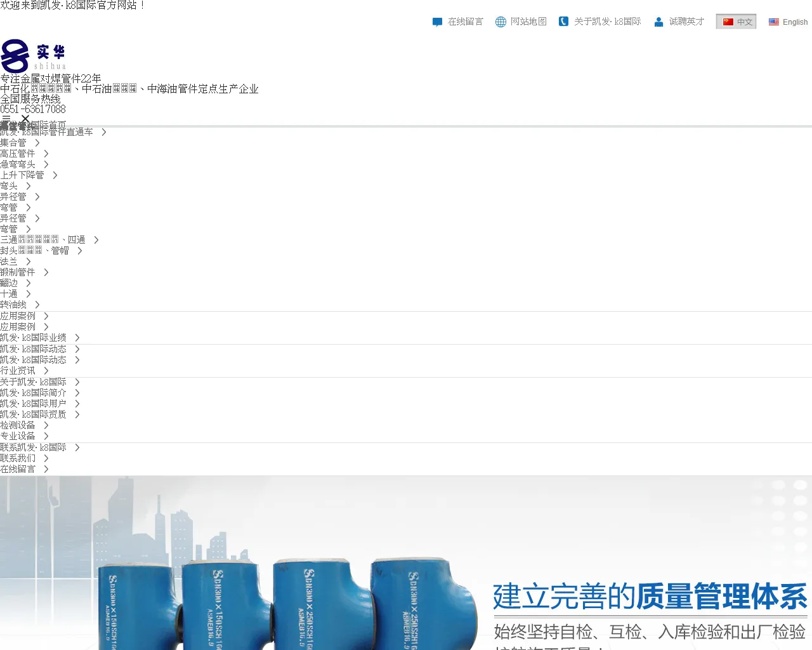Click the 联系我们 link
Screen dimensions: 812x650
click(x=18, y=458)
